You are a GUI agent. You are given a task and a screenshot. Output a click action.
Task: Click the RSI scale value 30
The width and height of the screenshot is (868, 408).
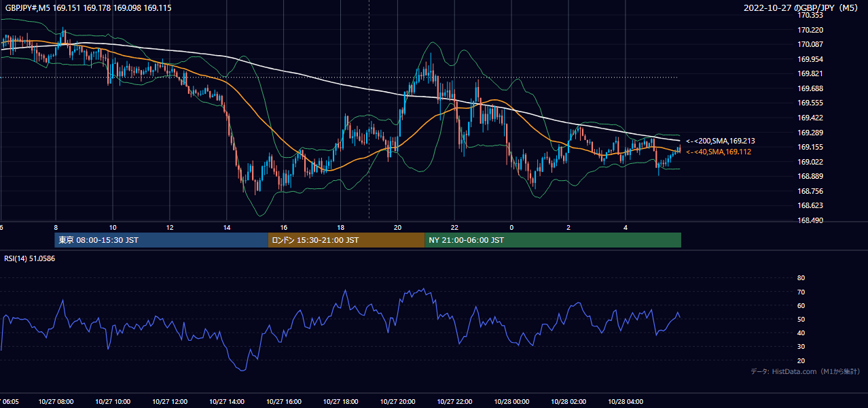click(801, 346)
